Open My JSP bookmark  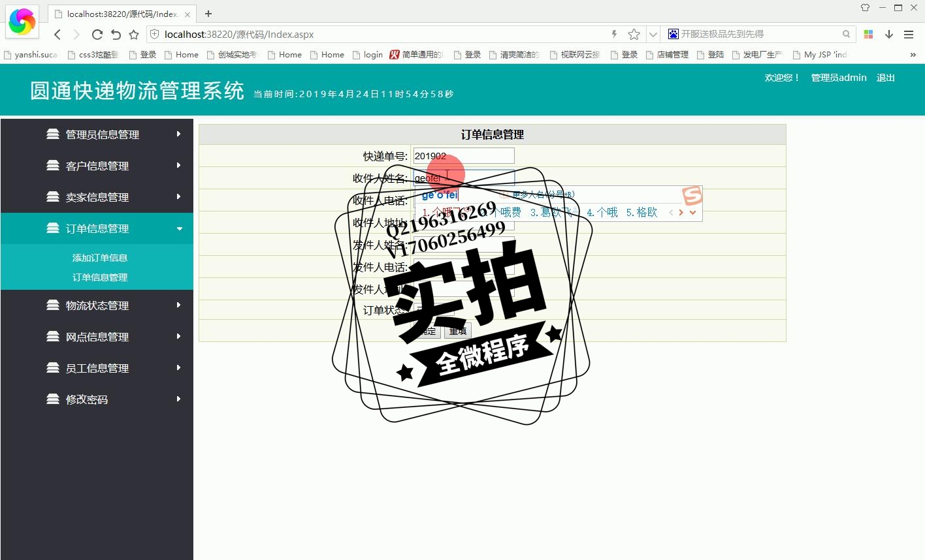tap(820, 55)
